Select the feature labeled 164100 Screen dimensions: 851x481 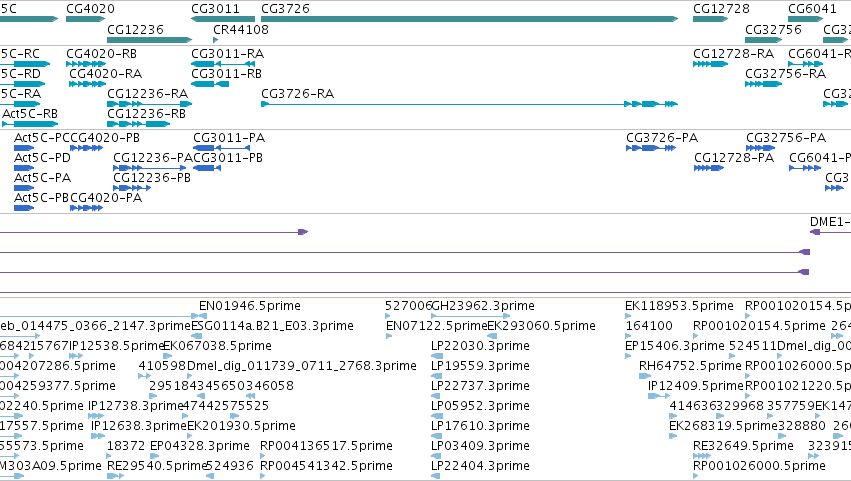click(x=649, y=326)
